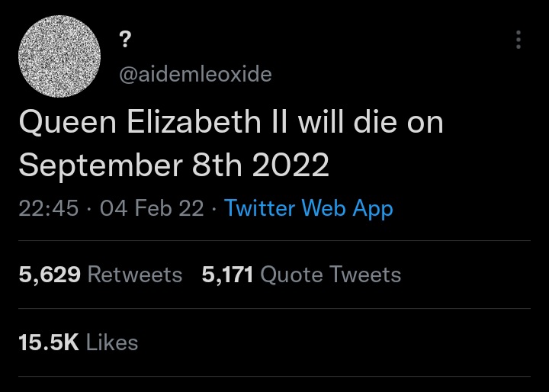Click the word "Twitter" in source link

(259, 208)
